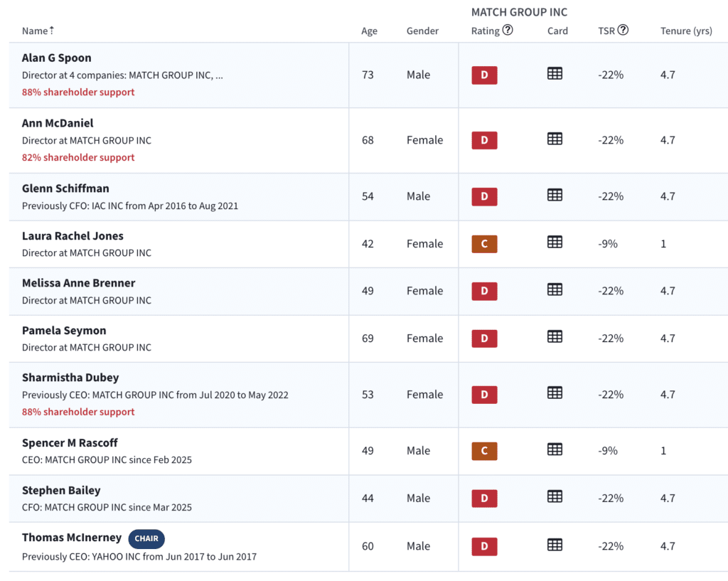Screen dimensions: 728x581
Task: Click the Rating help question mark icon
Action: [x=508, y=30]
